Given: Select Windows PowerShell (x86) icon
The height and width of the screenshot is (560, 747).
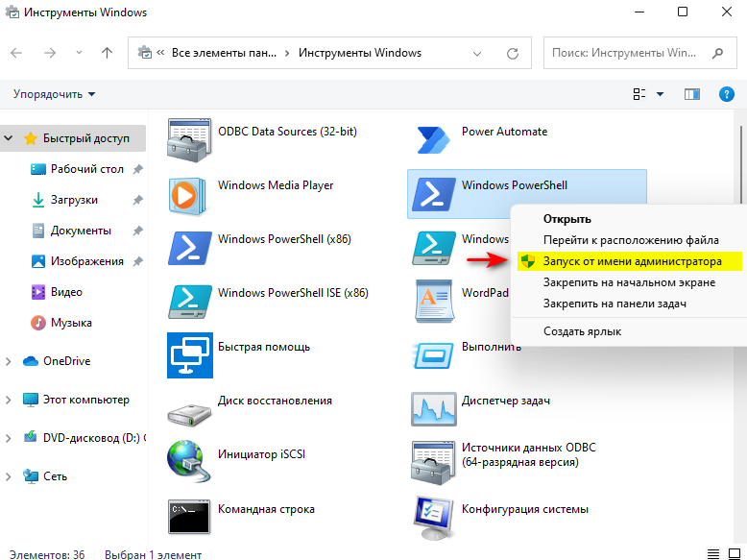Looking at the screenshot, I should pos(189,248).
